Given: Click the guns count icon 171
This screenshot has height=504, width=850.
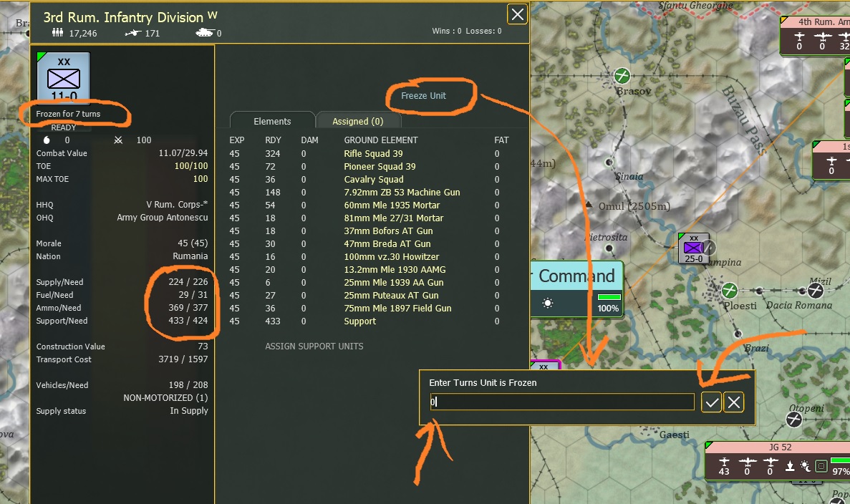Looking at the screenshot, I should pos(133,33).
